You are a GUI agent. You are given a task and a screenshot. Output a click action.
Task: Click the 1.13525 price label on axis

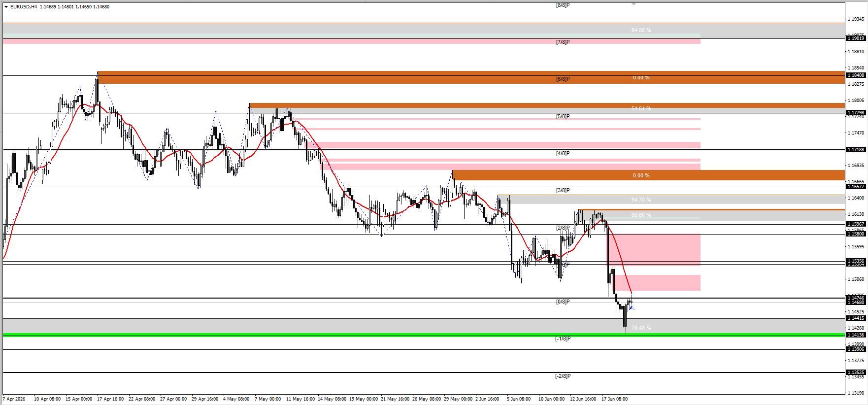[856, 372]
